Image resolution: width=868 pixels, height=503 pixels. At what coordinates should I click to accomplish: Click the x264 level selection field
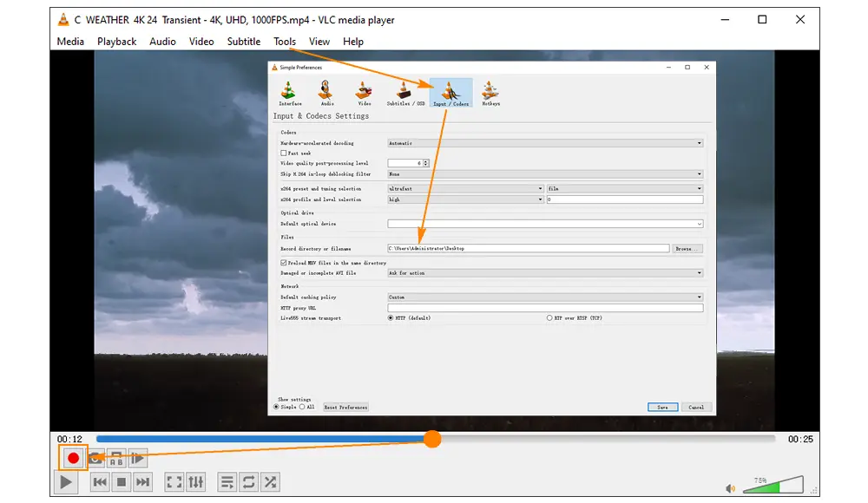click(625, 199)
